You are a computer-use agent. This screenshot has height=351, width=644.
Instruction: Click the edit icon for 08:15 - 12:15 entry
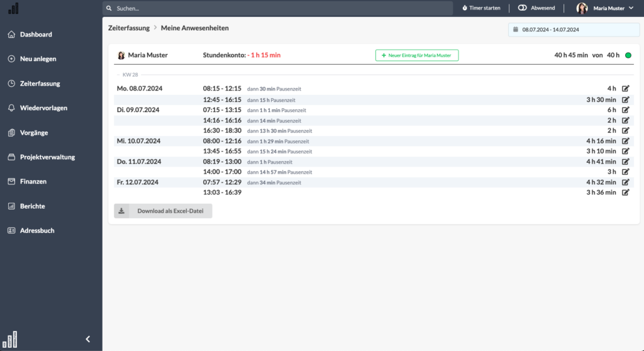click(625, 88)
